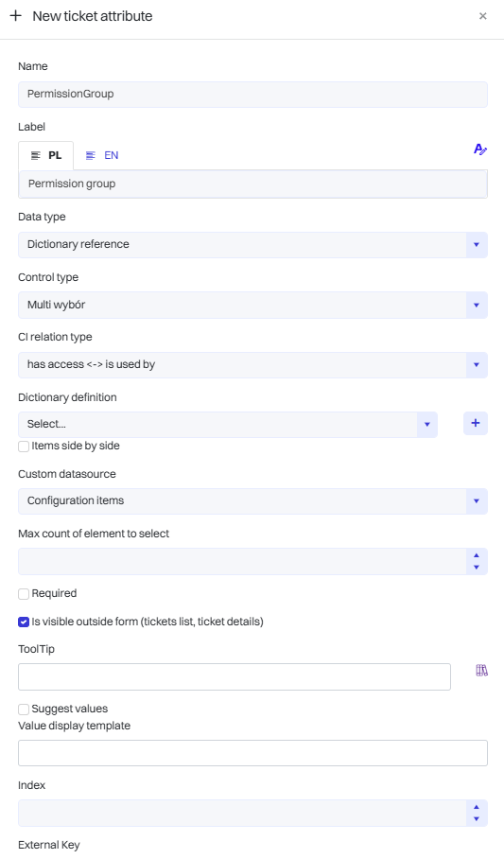
Task: Open the ToolTip library books icon
Action: [x=481, y=670]
